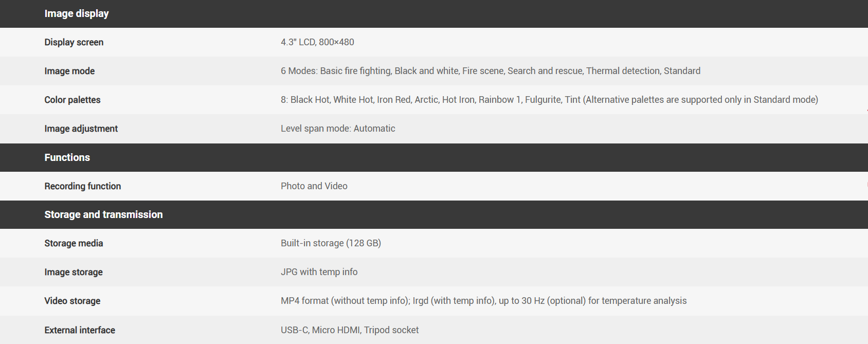Click the USB-C, Micro HDMI, Tripod socket value

(x=350, y=330)
